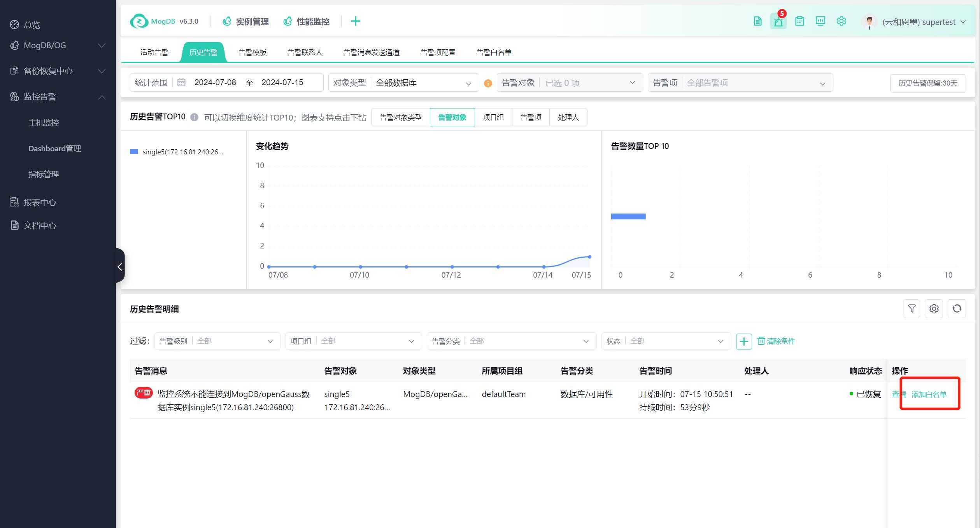Open the 告警分类 filter dropdown
Screen dimensions: 980x528
tap(512, 341)
